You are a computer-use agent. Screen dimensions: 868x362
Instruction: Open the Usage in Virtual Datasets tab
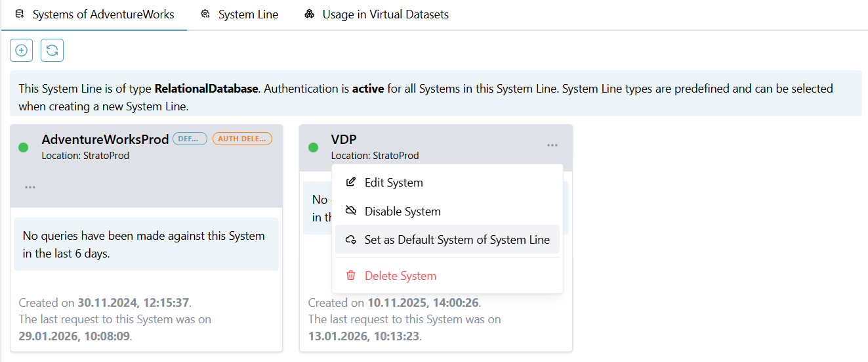coord(377,14)
